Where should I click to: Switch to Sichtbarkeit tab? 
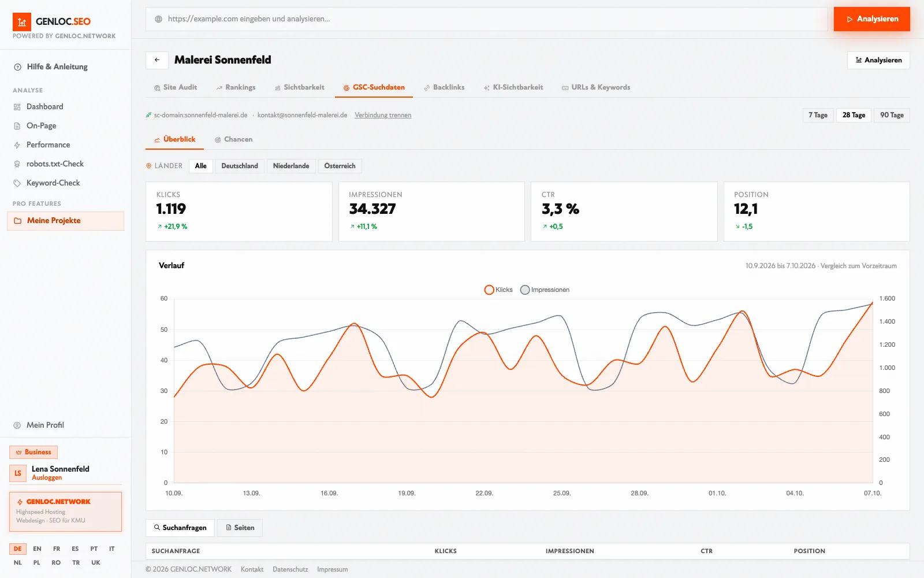(x=299, y=88)
